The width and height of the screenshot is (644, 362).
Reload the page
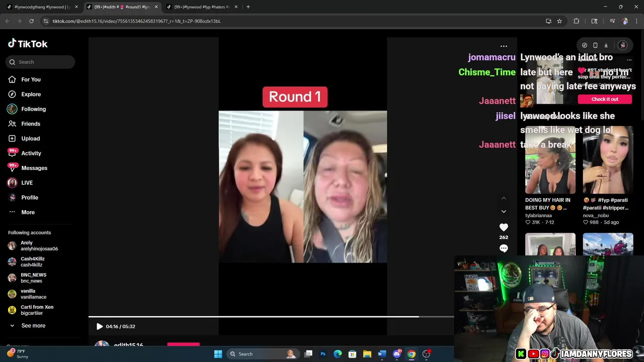[31, 21]
